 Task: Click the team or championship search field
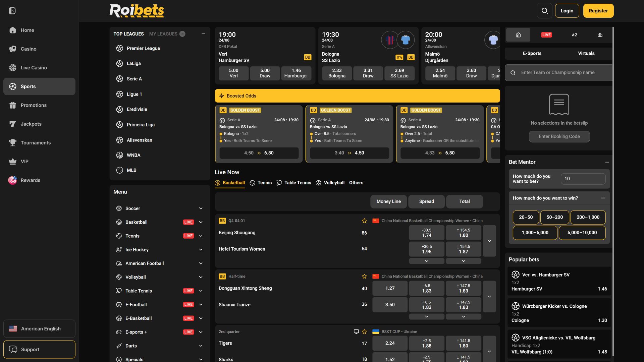(x=559, y=73)
